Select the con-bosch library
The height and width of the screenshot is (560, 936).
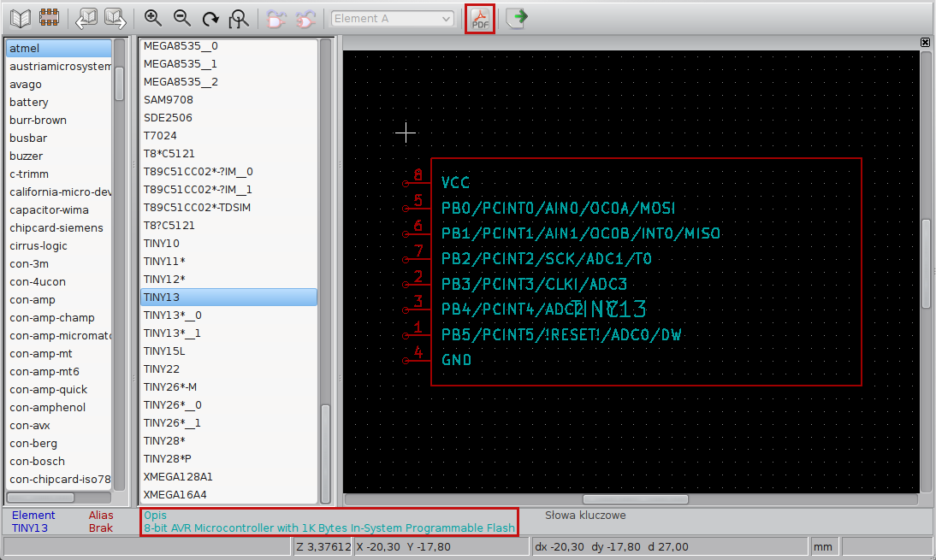point(58,461)
